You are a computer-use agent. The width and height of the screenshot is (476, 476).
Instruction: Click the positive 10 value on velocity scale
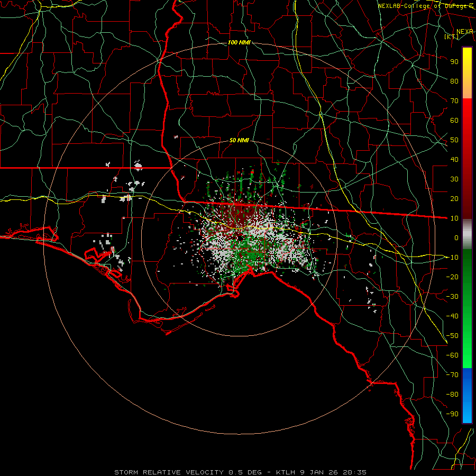454,218
